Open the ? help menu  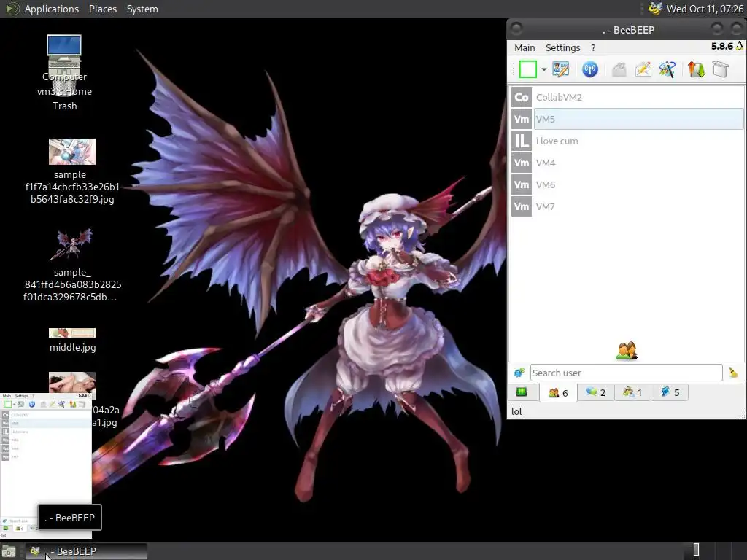(x=593, y=47)
